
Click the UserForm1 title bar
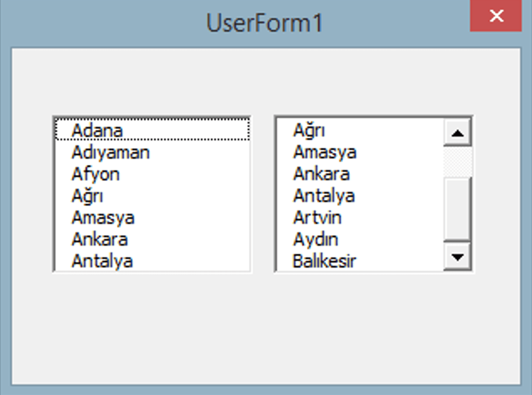264,23
